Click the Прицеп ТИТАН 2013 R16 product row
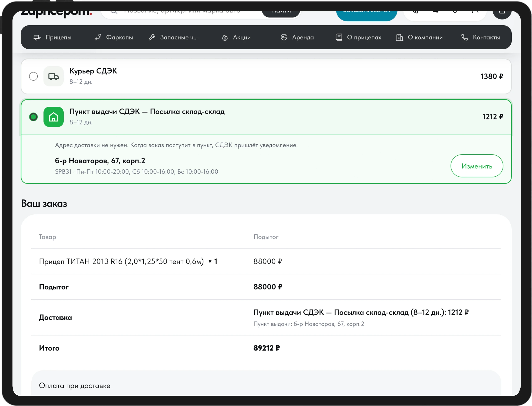The height and width of the screenshot is (406, 532). 266,261
